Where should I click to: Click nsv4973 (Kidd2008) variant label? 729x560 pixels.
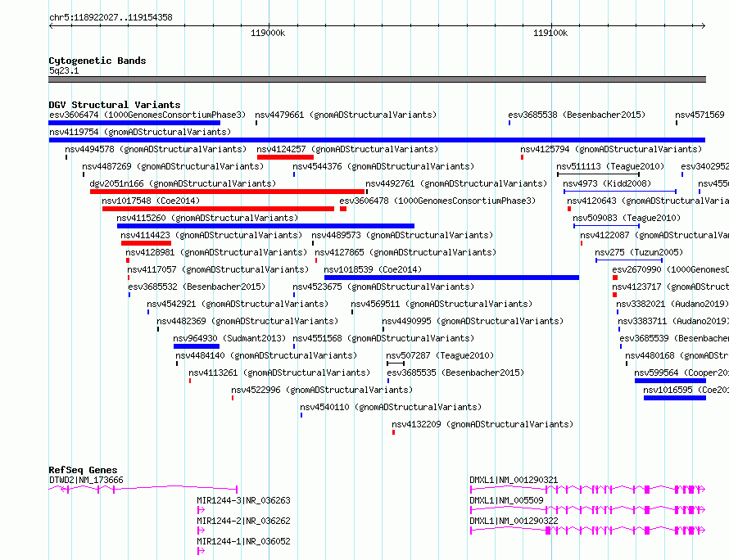tap(607, 183)
